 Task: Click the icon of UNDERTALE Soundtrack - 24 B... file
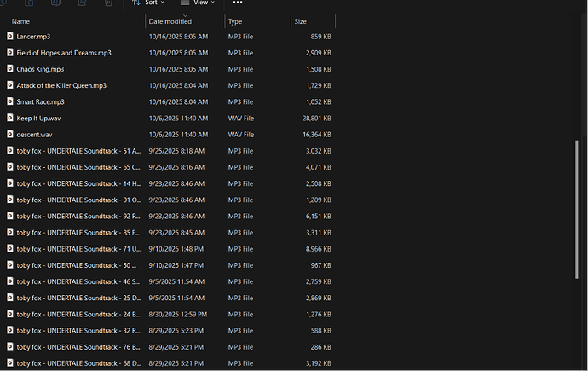tap(10, 314)
